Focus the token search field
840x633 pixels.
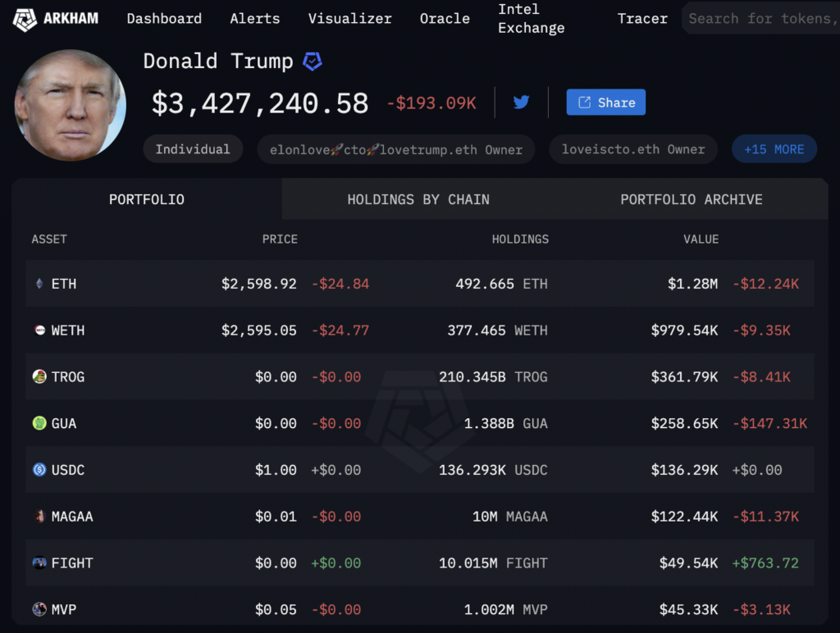[760, 19]
